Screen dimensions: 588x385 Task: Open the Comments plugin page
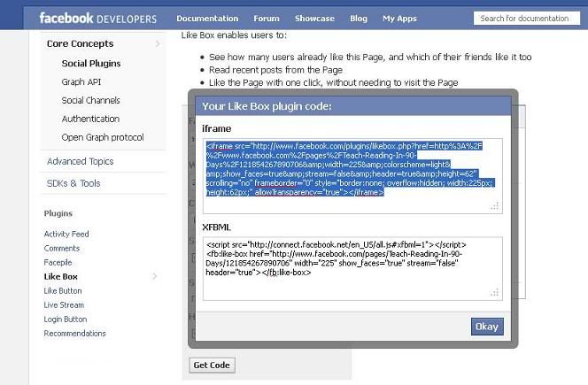[x=62, y=248]
